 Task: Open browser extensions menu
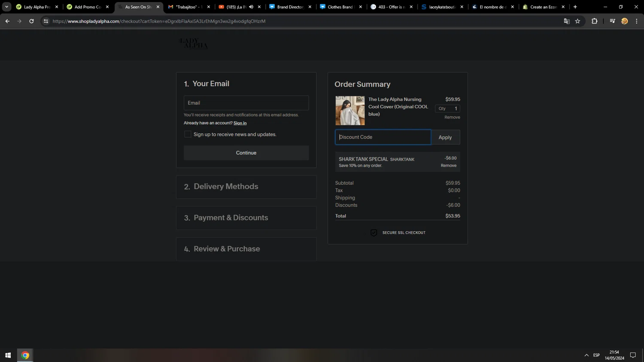coord(595,21)
